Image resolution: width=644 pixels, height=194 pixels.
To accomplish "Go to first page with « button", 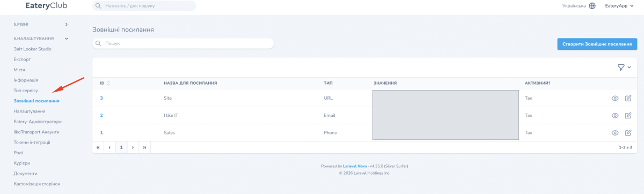I will click(x=98, y=147).
